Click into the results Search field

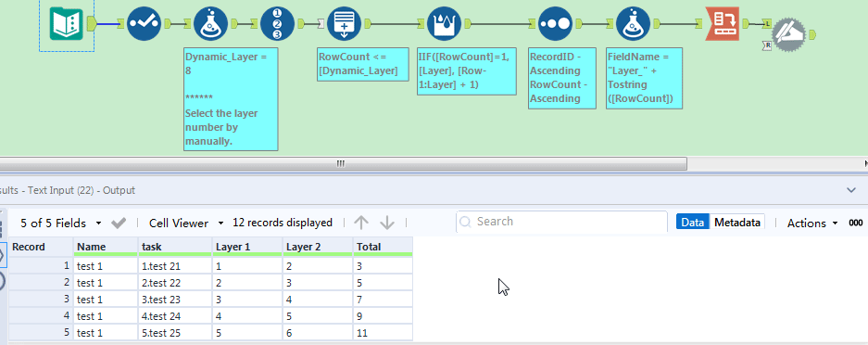561,222
